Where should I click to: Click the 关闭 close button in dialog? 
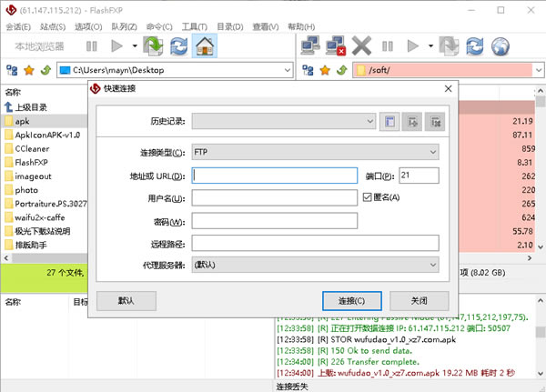point(419,300)
